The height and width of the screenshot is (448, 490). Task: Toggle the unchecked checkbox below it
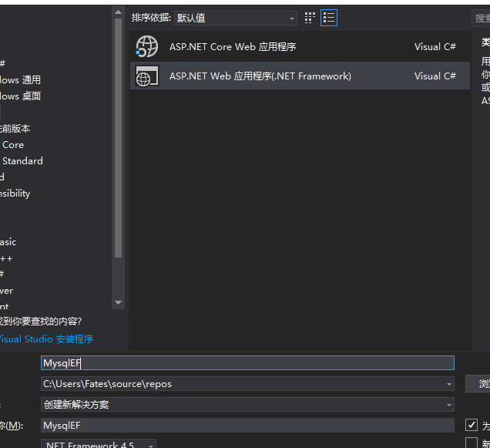472,443
